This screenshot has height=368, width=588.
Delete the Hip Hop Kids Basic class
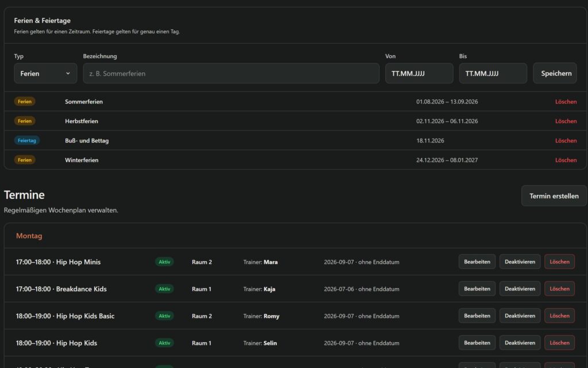(559, 316)
